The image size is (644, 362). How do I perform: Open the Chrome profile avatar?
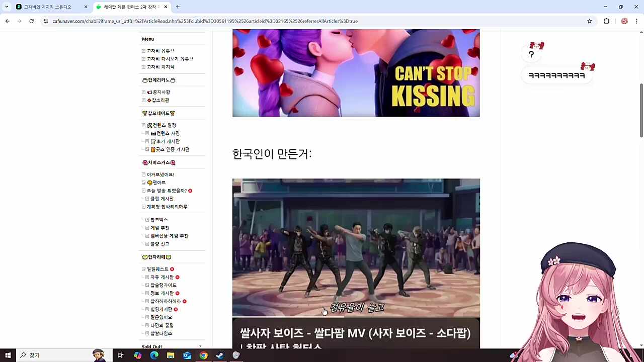(x=624, y=21)
